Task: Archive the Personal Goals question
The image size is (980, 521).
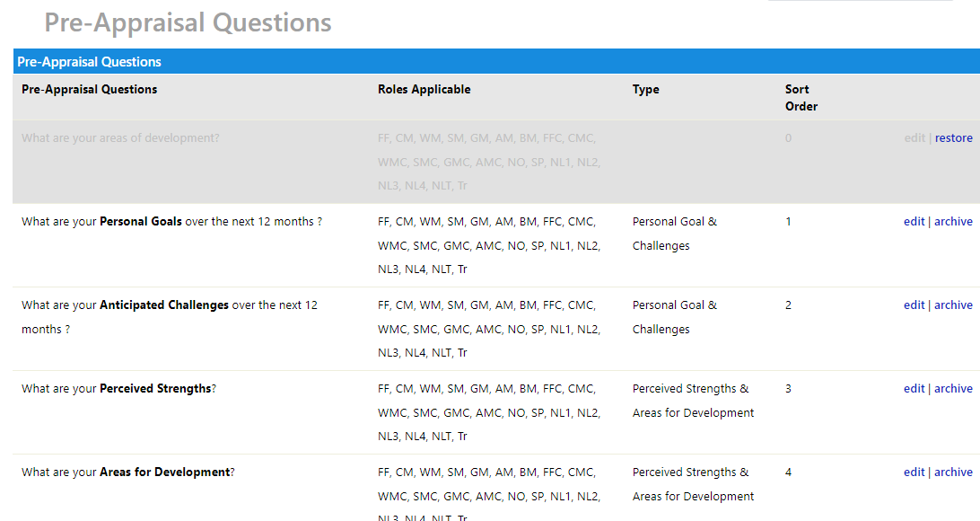Action: pos(953,221)
